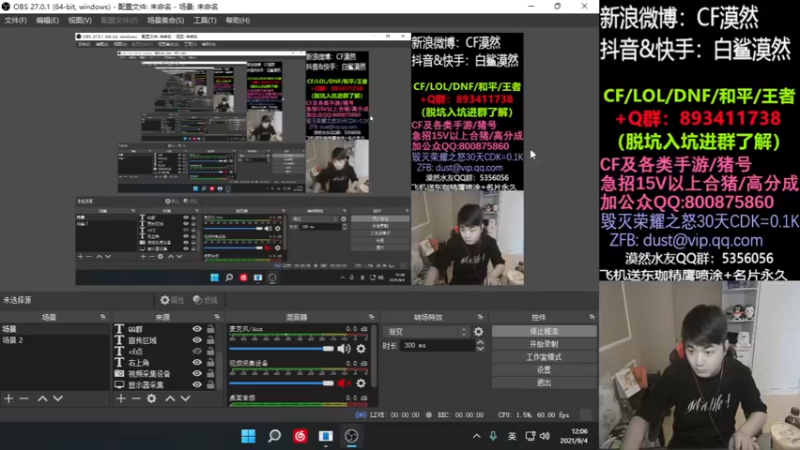Click the 退出 exit button
The width and height of the screenshot is (800, 450).
point(544,383)
